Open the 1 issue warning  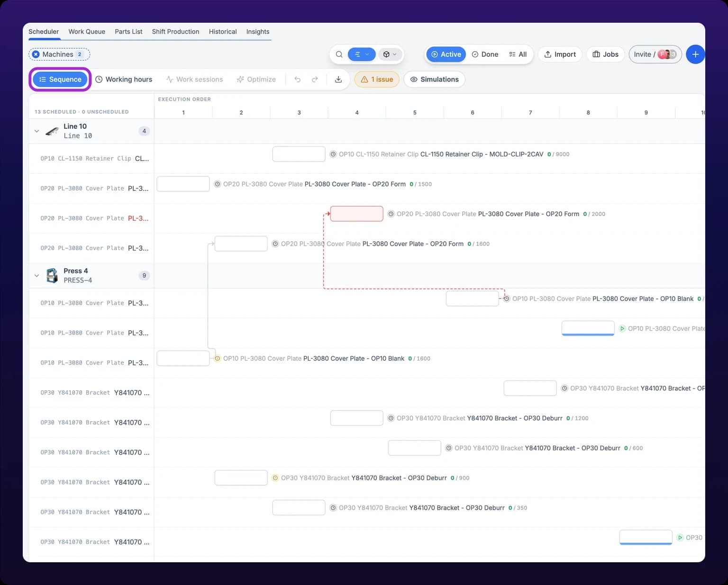click(377, 80)
